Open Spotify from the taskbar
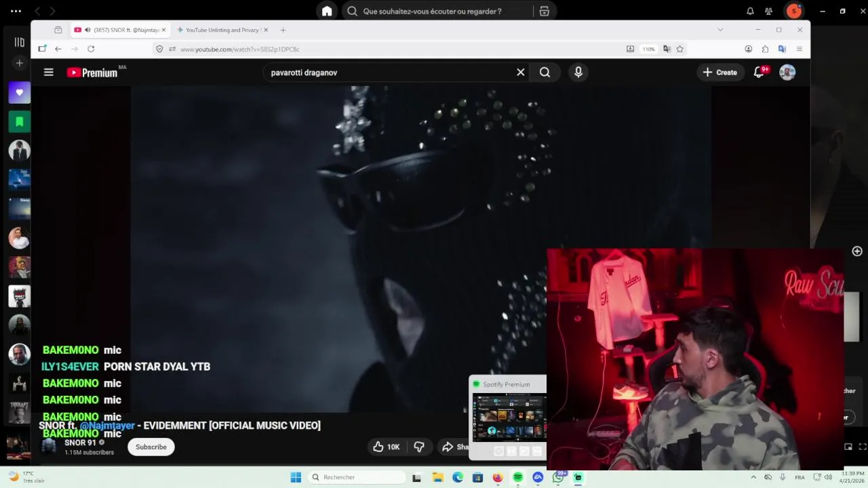Screen dimensions: 868x488 tap(517, 477)
